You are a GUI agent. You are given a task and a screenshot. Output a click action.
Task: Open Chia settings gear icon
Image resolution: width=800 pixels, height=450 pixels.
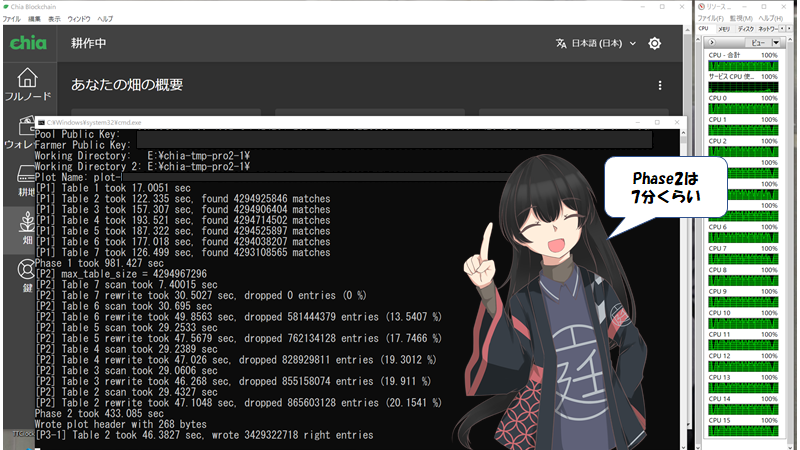click(x=655, y=43)
